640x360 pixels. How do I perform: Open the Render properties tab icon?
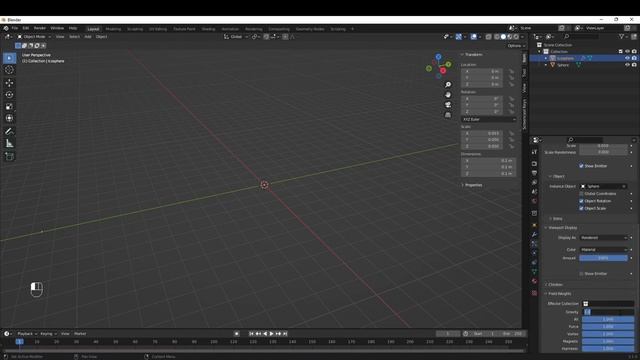tap(534, 164)
